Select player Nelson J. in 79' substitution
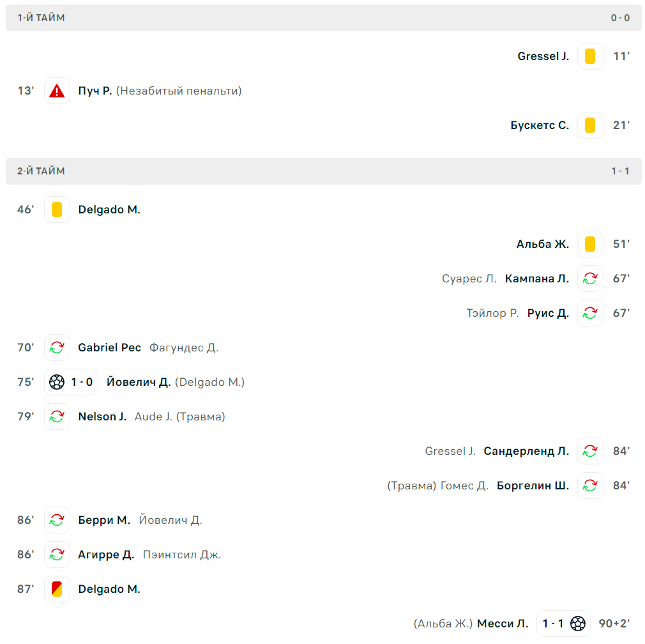The height and width of the screenshot is (644, 645). [x=102, y=417]
